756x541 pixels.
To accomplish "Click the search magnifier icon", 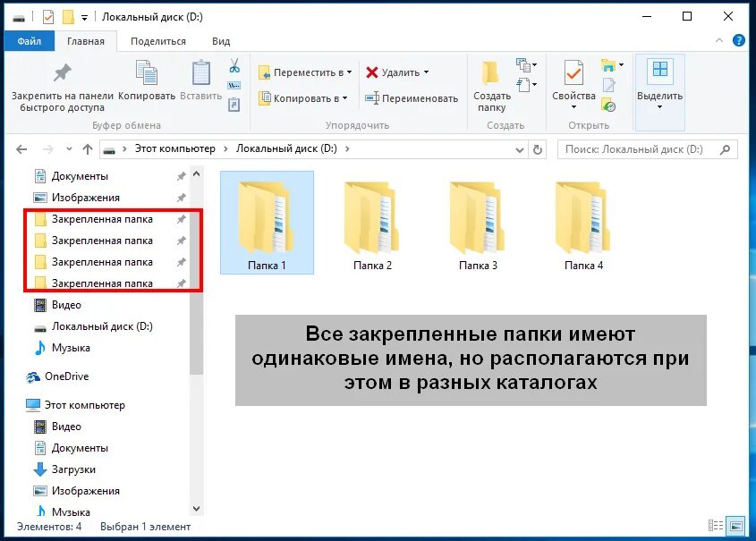I will [725, 150].
